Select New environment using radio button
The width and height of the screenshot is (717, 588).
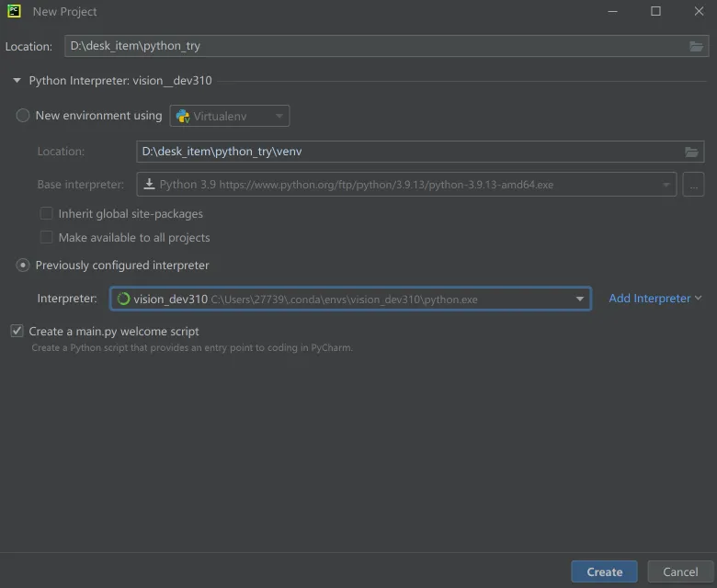pos(23,116)
